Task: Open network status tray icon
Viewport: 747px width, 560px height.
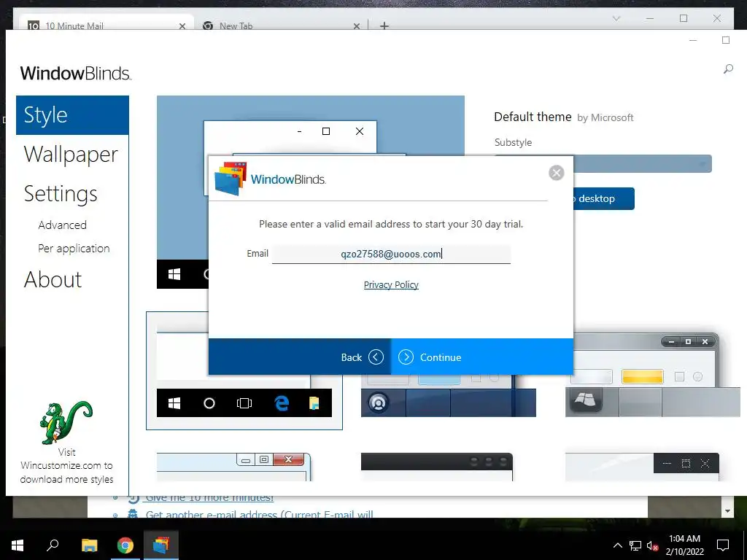Action: click(635, 545)
